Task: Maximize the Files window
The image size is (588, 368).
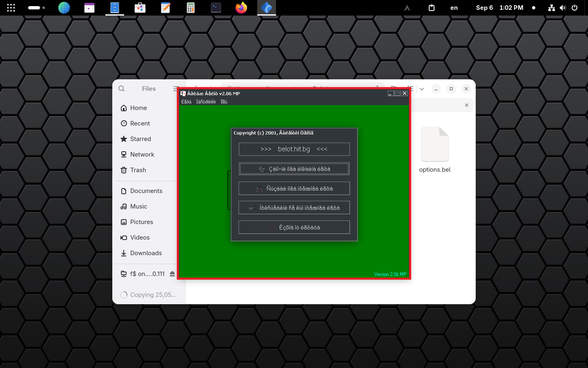Action: point(451,89)
